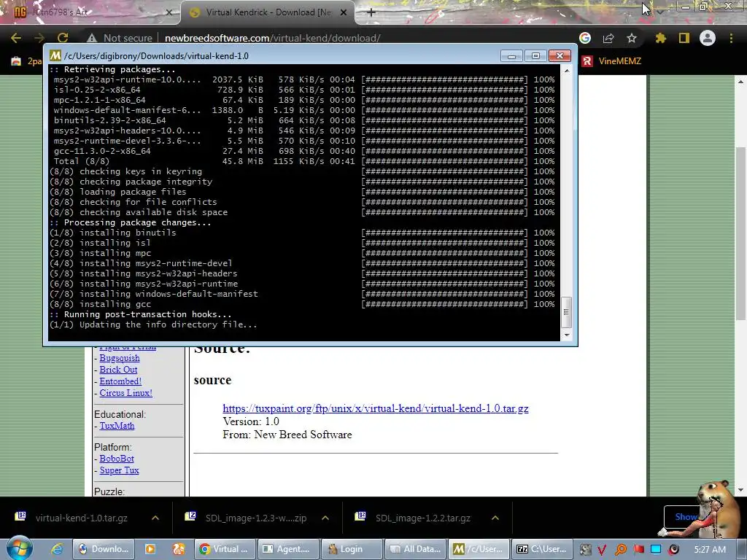The height and width of the screenshot is (560, 747).
Task: Open the Bugsquish sidebar link
Action: 120,358
